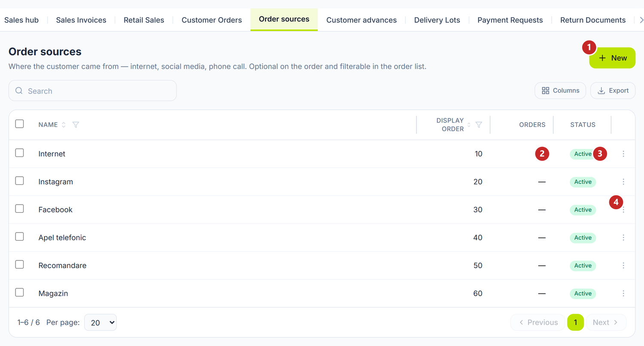
Task: Open the Payment Requests tab
Action: [x=510, y=20]
